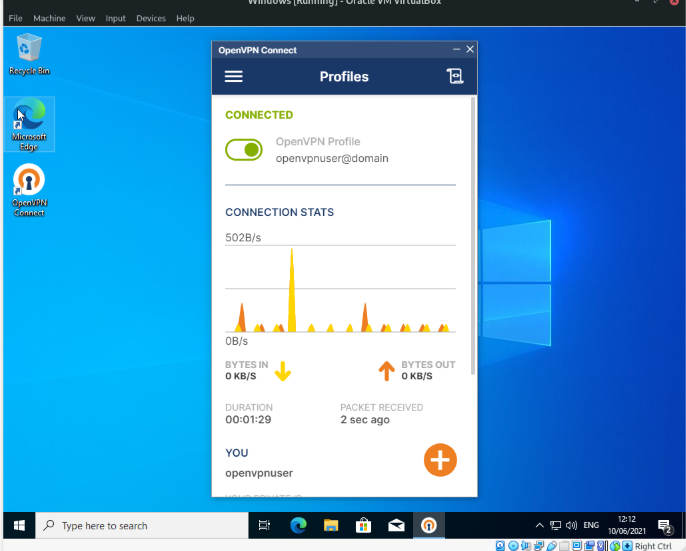Image resolution: width=686 pixels, height=551 pixels.
Task: Select the Microsoft Edge desktop shortcut
Action: [x=29, y=124]
